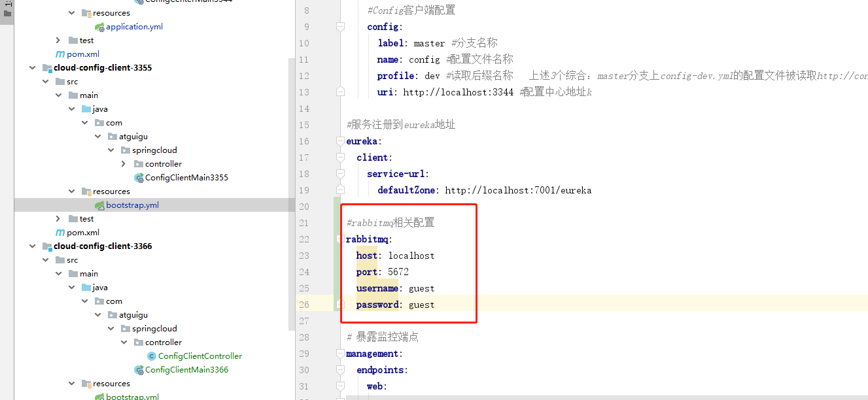Place cursor on 'password: guest' line

[x=395, y=305]
